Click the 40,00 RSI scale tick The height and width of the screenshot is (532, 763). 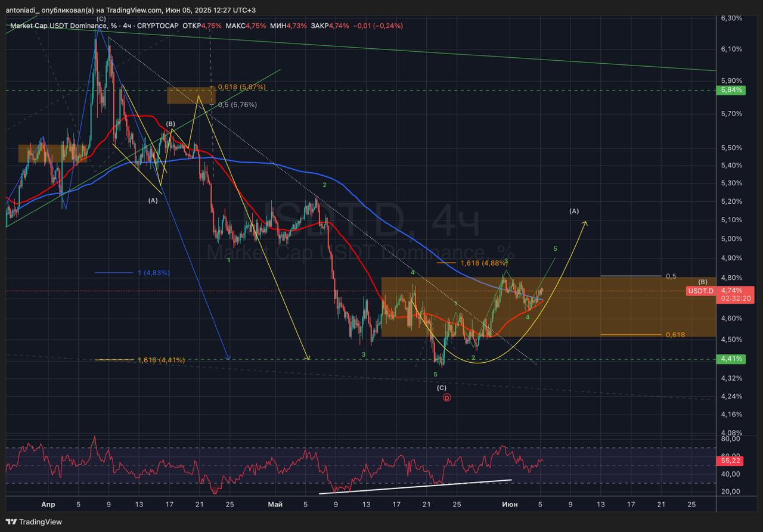(x=730, y=474)
